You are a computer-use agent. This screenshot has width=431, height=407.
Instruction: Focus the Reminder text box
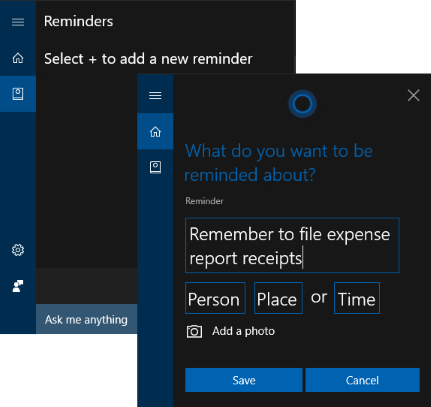click(292, 245)
